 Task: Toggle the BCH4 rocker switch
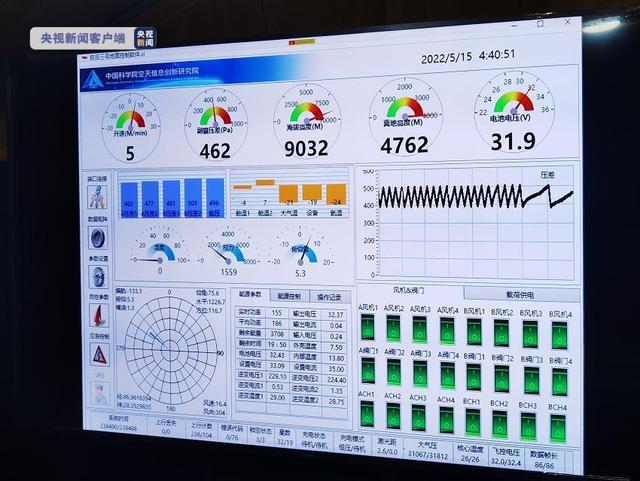point(556,426)
